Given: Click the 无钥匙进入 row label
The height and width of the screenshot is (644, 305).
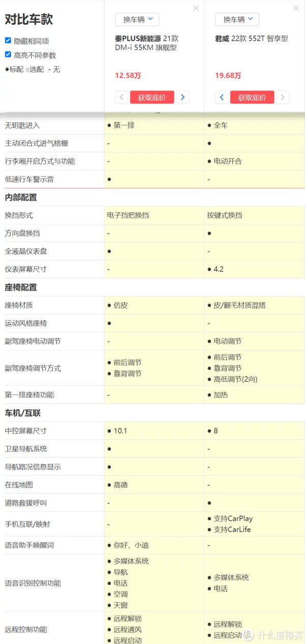Looking at the screenshot, I should click(22, 125).
